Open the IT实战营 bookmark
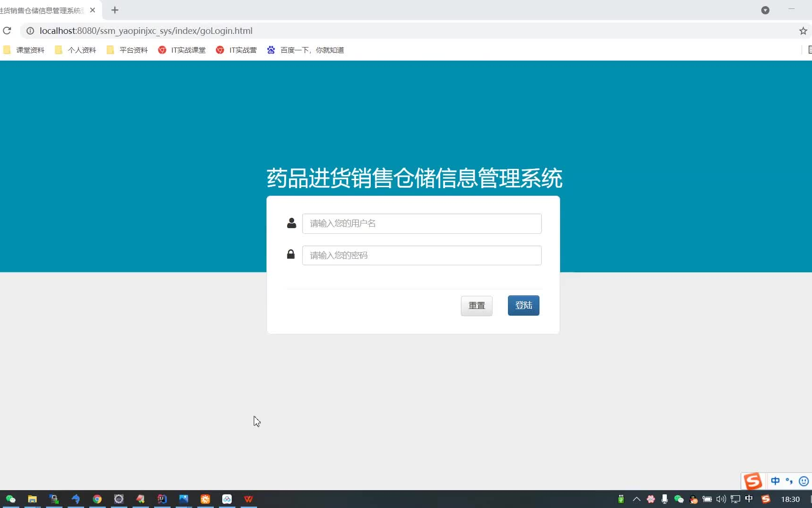Screen dimensions: 812x508 tap(236, 50)
